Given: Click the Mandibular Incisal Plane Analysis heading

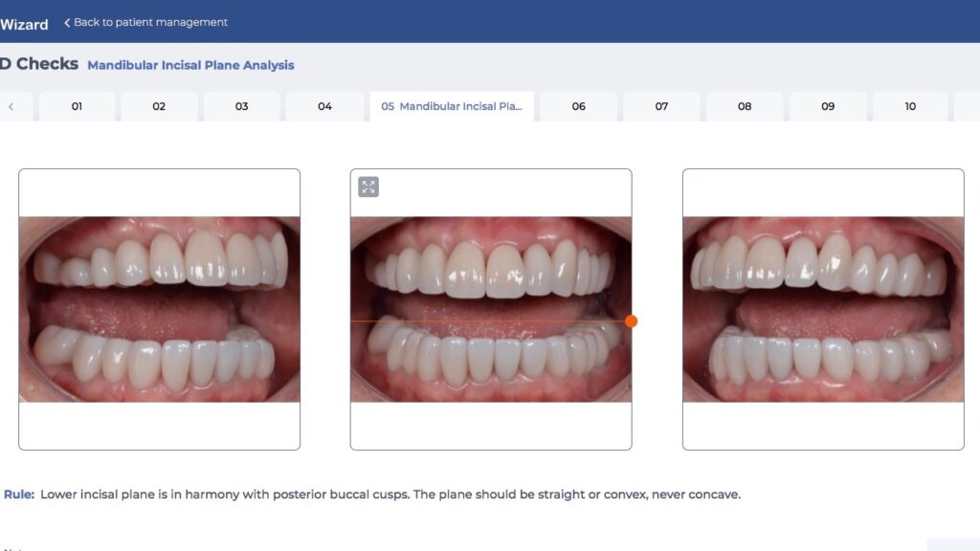Looking at the screenshot, I should tap(190, 65).
